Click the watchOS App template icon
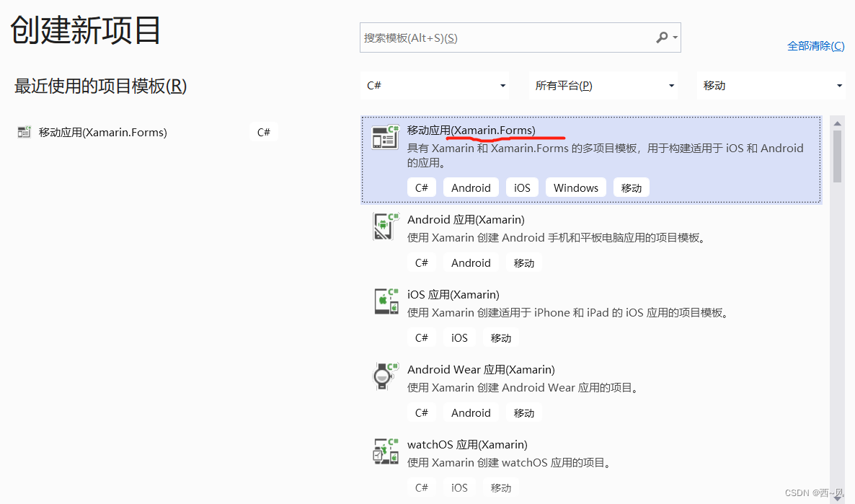This screenshot has height=504, width=855. 386,451
